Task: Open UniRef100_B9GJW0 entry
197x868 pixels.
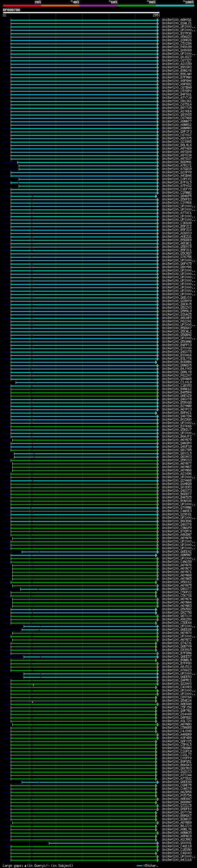Action: [177, 74]
